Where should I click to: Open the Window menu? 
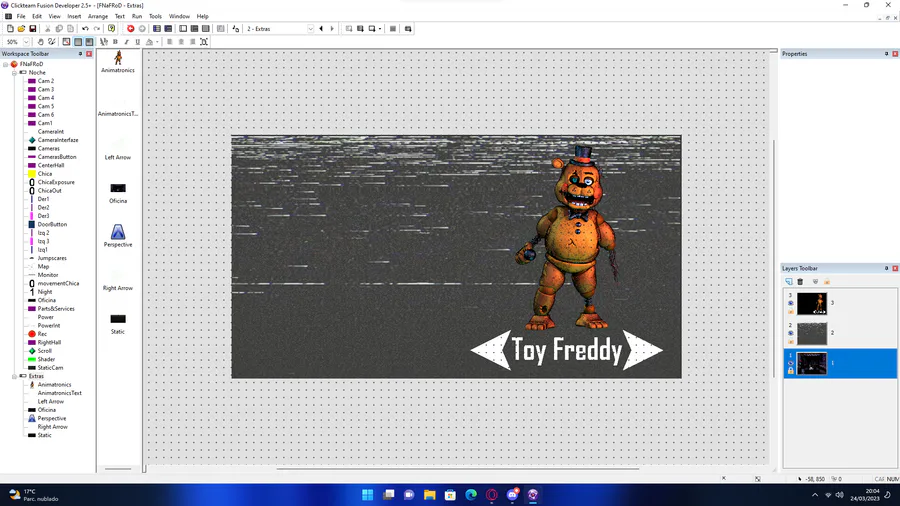(179, 17)
